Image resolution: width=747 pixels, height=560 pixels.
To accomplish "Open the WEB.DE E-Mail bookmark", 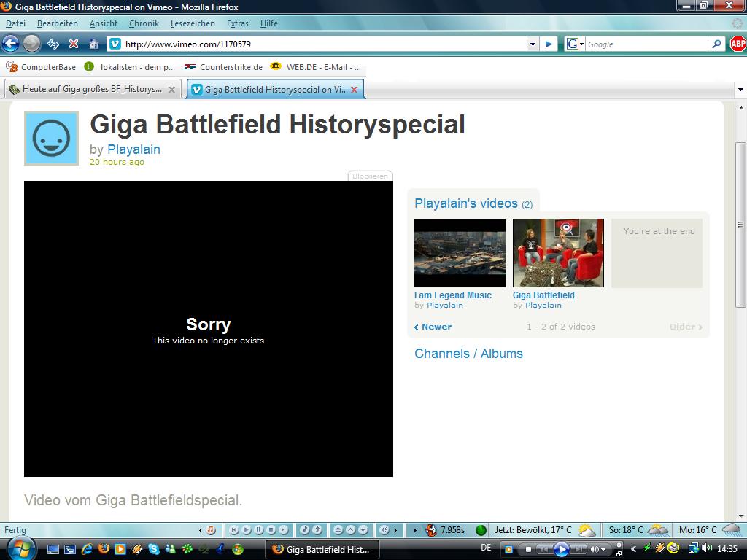I will 315,67.
